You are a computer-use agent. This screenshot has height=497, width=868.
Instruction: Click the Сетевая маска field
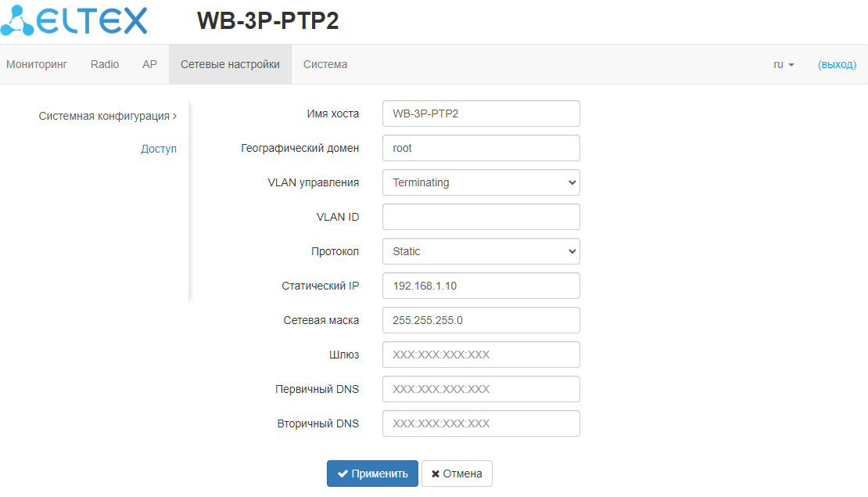[481, 320]
